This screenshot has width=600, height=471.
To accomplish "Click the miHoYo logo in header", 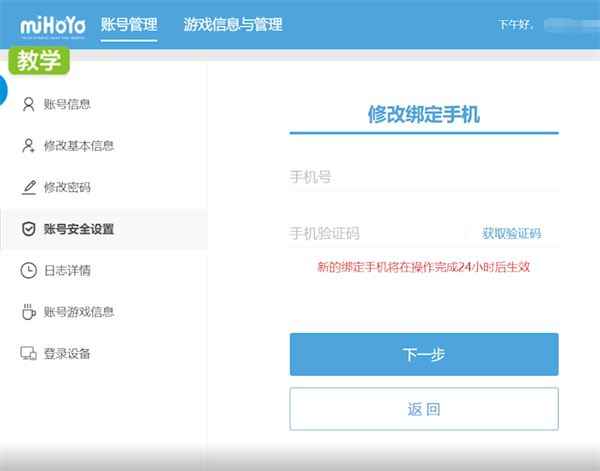I will pos(46,24).
